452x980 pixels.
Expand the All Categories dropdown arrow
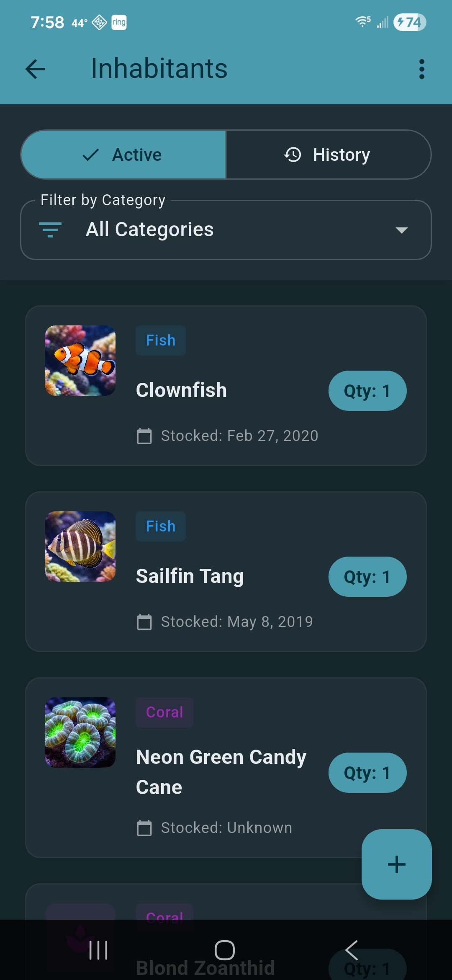pos(401,230)
